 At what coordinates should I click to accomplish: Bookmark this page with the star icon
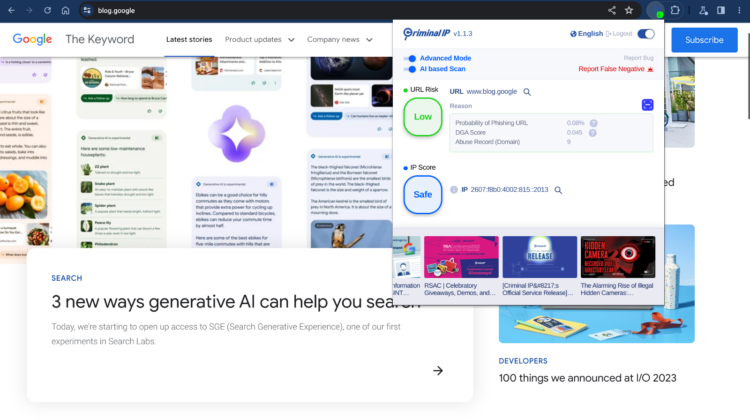pos(629,10)
